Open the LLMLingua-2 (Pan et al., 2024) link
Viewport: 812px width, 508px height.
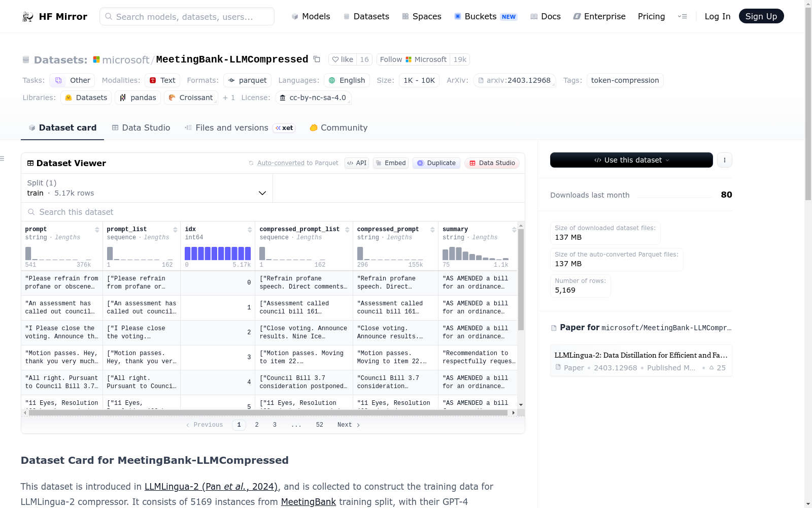click(x=211, y=487)
